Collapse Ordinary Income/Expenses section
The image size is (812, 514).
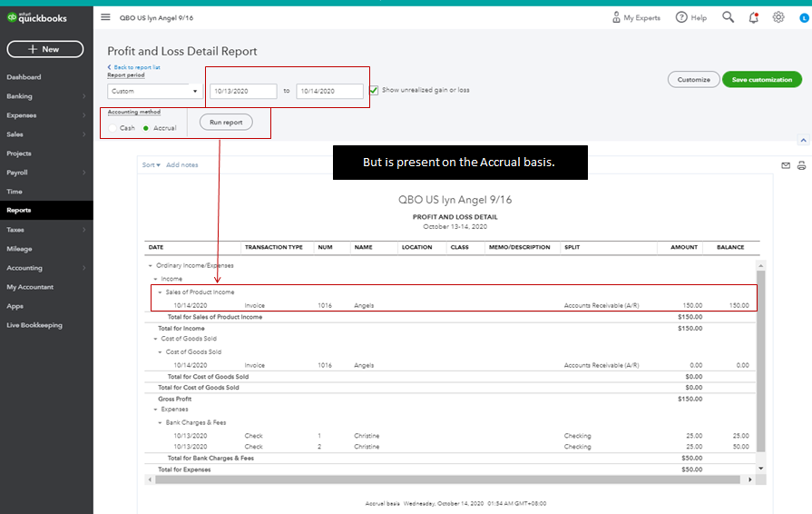(x=151, y=266)
